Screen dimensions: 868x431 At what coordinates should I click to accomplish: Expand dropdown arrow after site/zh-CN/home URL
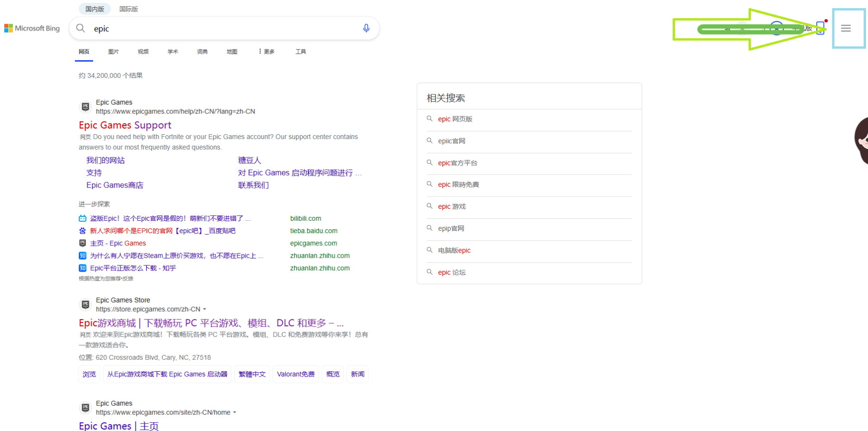pyautogui.click(x=234, y=412)
